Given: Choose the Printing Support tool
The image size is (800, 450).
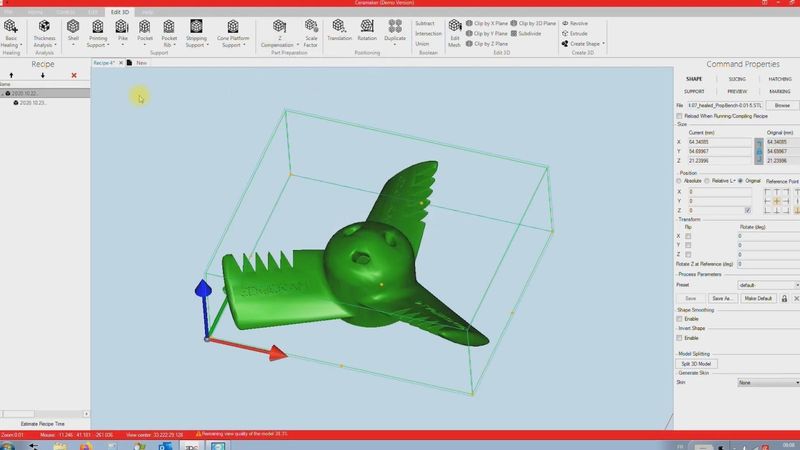Looking at the screenshot, I should [x=97, y=27].
